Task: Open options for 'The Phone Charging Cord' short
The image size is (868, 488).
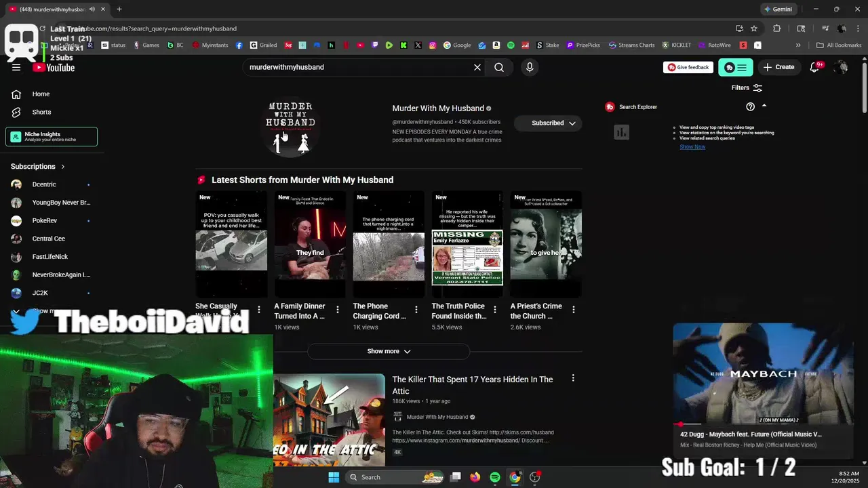Action: click(416, 310)
